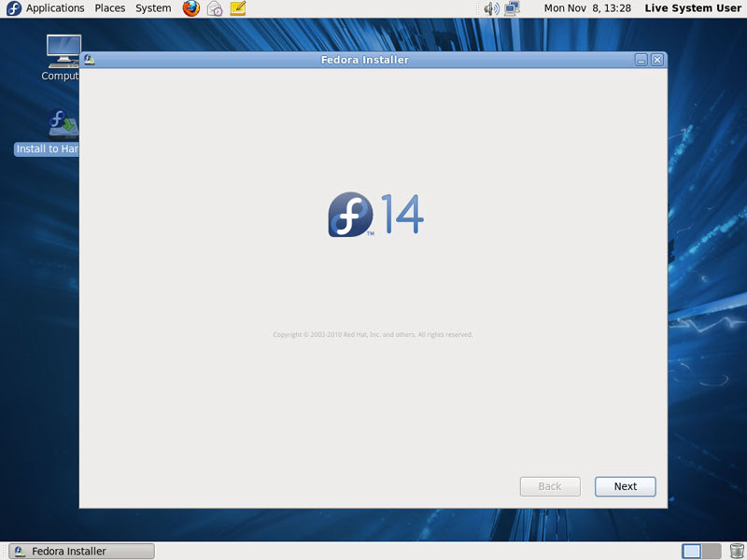The image size is (747, 560).
Task: Click Next in the Fedora Installer
Action: pyautogui.click(x=625, y=486)
